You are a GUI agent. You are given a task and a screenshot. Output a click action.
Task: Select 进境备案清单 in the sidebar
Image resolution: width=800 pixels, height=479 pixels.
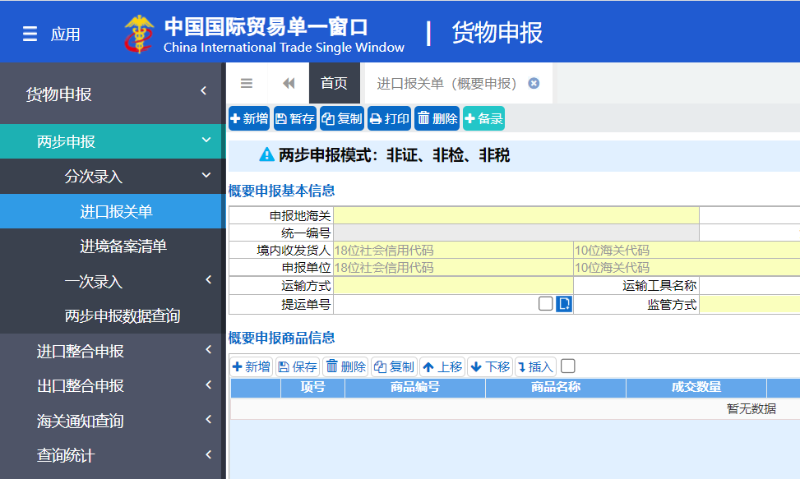point(113,246)
